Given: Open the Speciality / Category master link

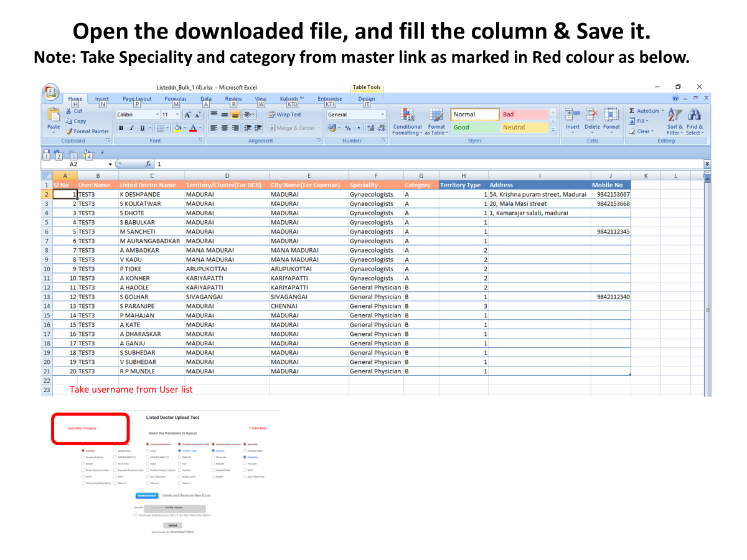Looking at the screenshot, I should pyautogui.click(x=82, y=428).
